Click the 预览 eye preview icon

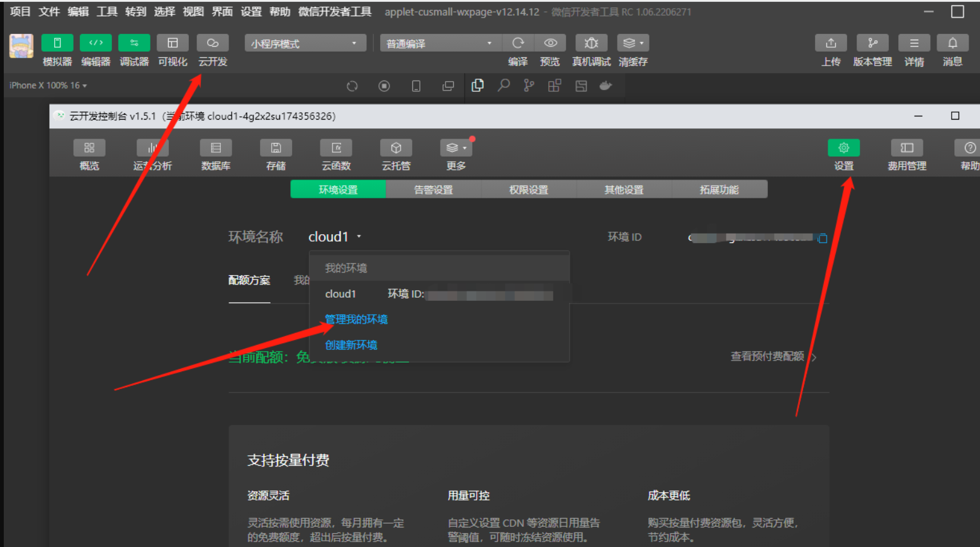[550, 43]
